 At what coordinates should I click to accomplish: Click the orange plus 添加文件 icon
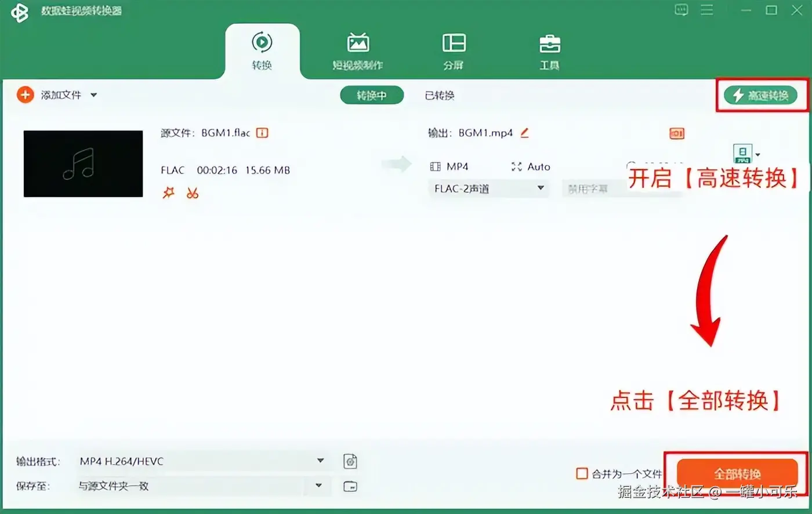point(25,95)
